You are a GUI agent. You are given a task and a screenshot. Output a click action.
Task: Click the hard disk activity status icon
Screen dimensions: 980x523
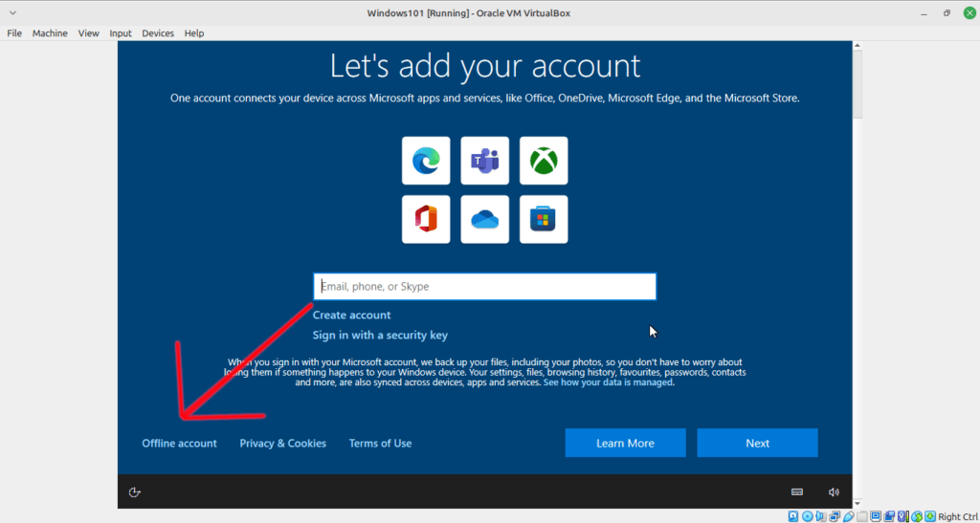[x=793, y=516]
